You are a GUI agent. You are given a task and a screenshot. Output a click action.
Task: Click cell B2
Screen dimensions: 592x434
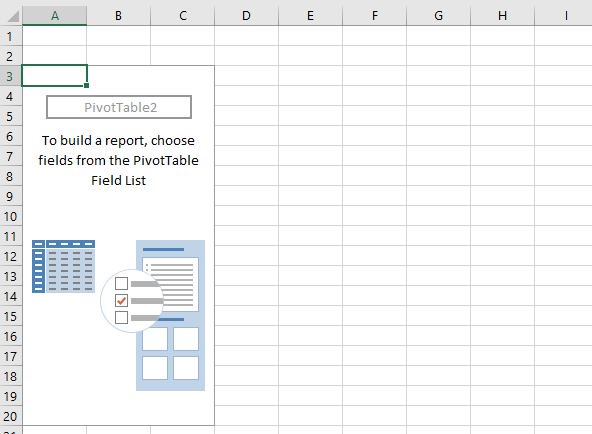(x=119, y=56)
